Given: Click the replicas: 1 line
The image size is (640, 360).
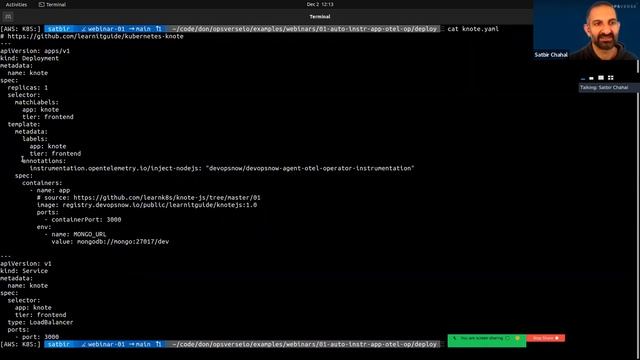Looking at the screenshot, I should (27, 88).
